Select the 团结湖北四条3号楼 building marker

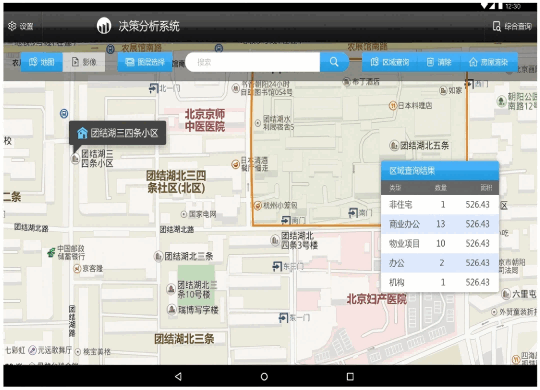click(275, 240)
